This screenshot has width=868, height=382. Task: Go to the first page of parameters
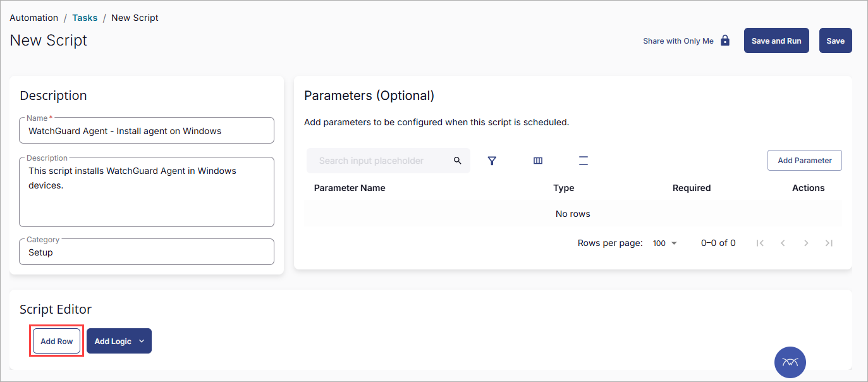click(760, 243)
